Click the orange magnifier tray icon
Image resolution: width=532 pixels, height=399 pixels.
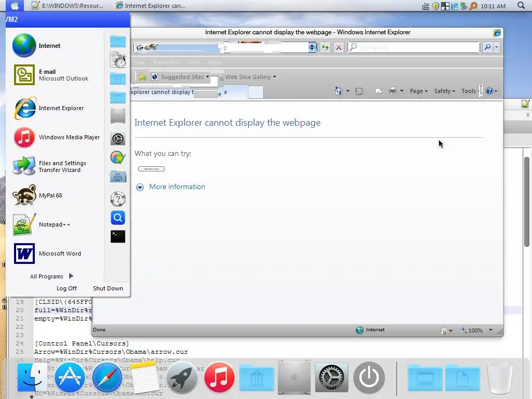click(x=473, y=6)
